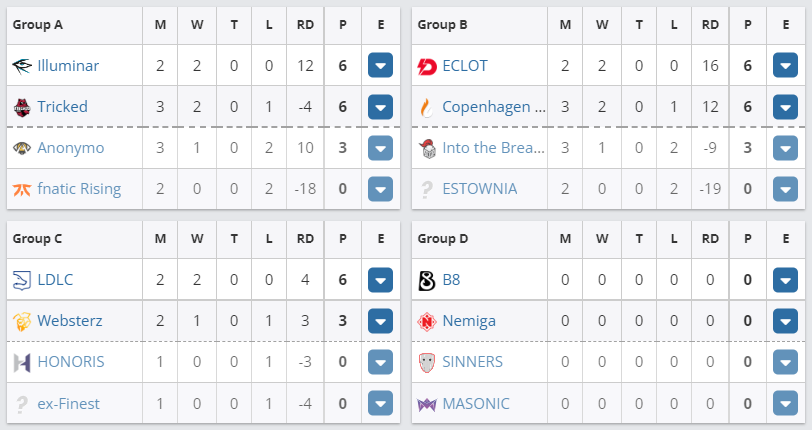Expand Illuminar row details arrow
This screenshot has width=812, height=430.
click(x=380, y=67)
